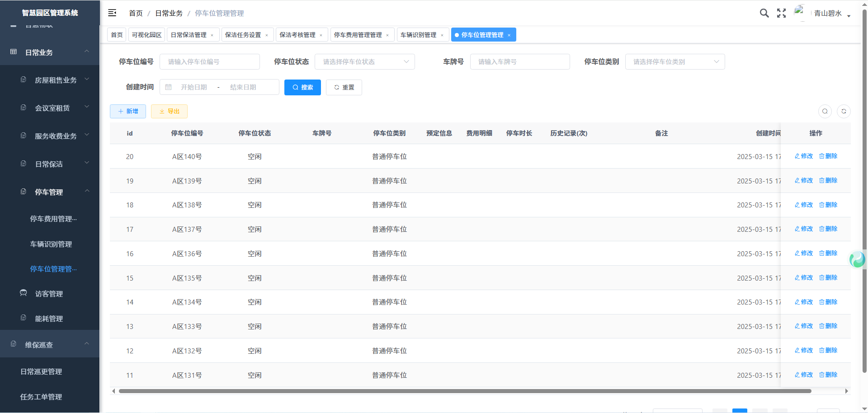Switch to the 保洁考核管理 tab
This screenshot has width=868, height=413.
tap(297, 35)
